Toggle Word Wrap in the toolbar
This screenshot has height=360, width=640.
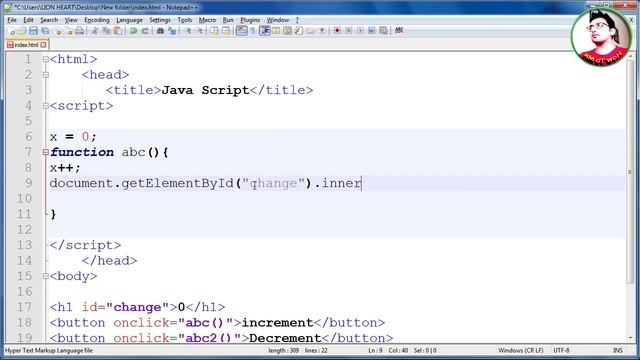click(x=242, y=31)
